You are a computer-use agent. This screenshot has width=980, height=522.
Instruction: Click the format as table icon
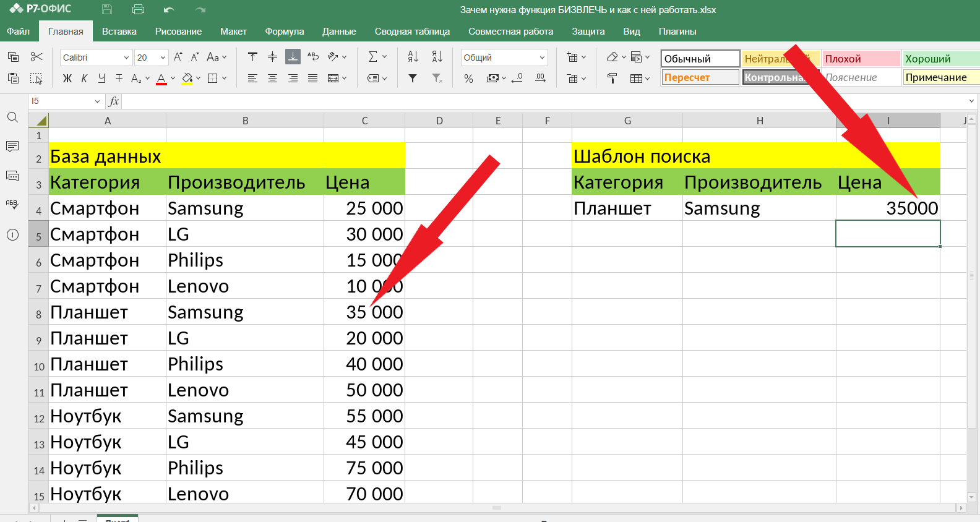(637, 78)
